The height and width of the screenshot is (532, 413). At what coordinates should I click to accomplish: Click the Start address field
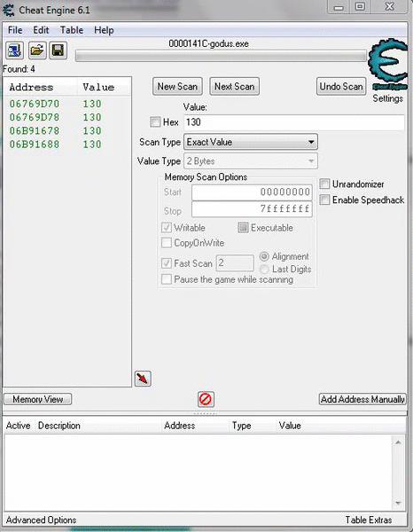click(x=252, y=192)
